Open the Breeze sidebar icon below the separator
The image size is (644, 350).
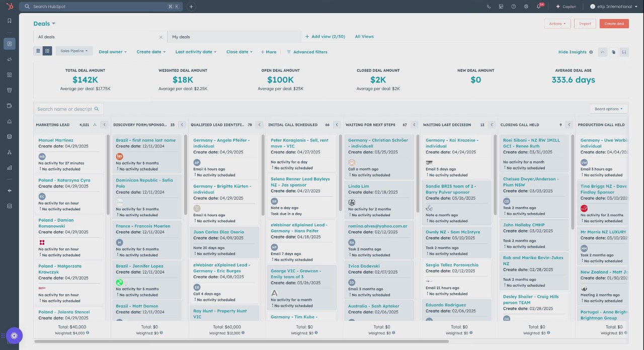9,191
